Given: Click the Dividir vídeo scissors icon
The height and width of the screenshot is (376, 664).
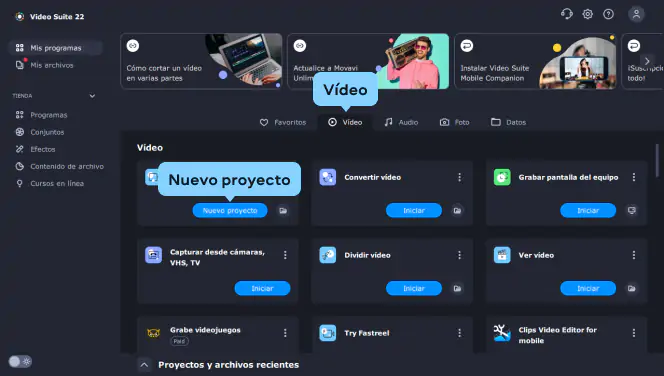Looking at the screenshot, I should point(327,255).
